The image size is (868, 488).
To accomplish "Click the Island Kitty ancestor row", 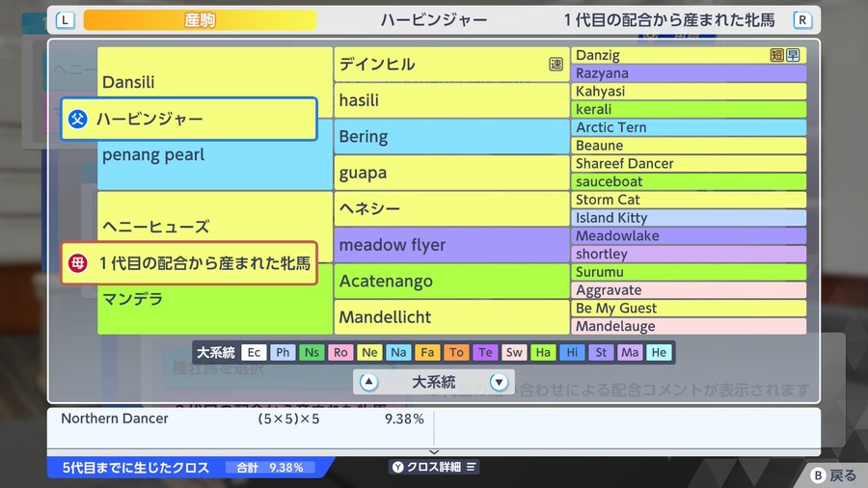I will coord(689,217).
